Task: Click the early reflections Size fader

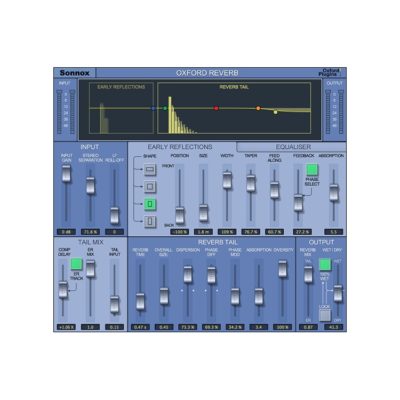Action: tap(203, 213)
